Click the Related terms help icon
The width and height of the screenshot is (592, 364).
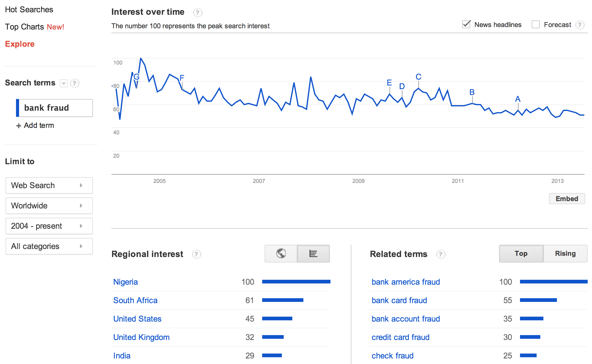[x=441, y=254]
